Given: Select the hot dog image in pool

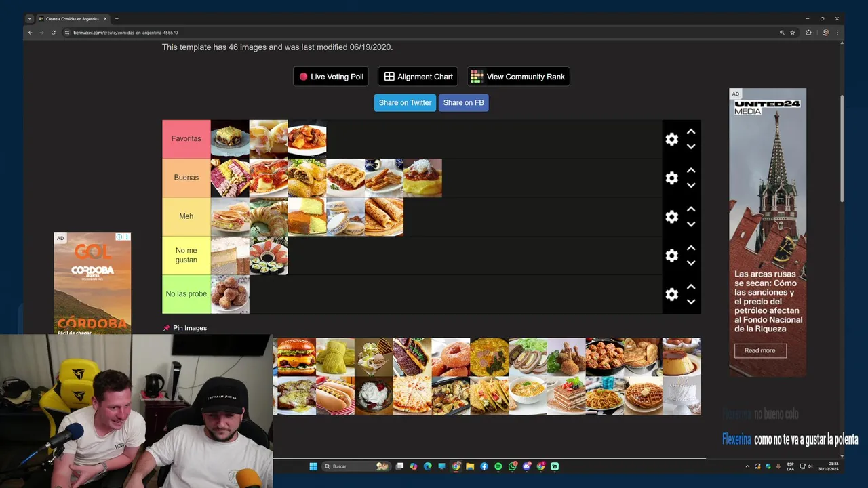Looking at the screenshot, I should coord(335,396).
